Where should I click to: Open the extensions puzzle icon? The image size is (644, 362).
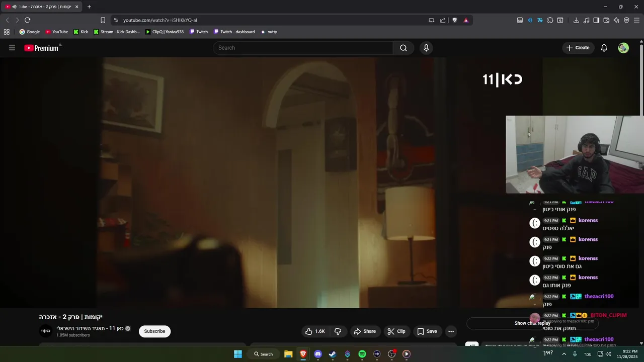(550, 20)
